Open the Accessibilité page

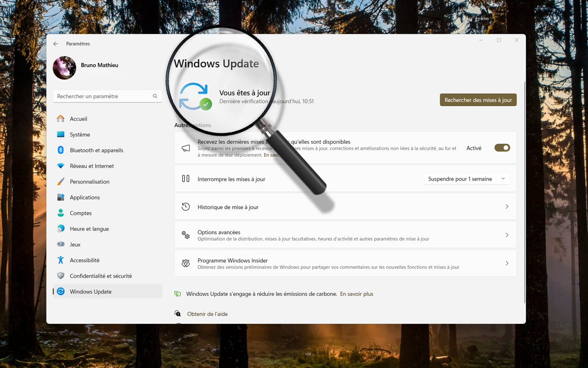pos(107,260)
